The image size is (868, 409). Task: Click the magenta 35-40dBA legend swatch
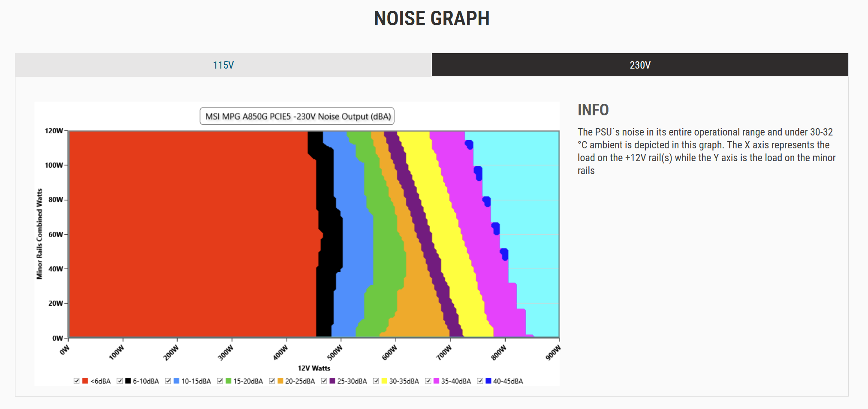436,381
